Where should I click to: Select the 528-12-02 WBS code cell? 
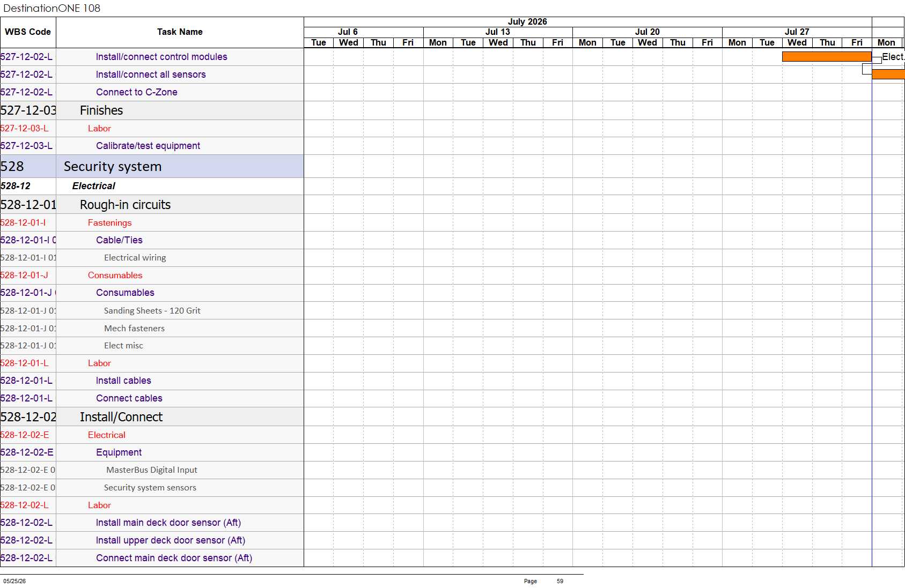coord(28,417)
